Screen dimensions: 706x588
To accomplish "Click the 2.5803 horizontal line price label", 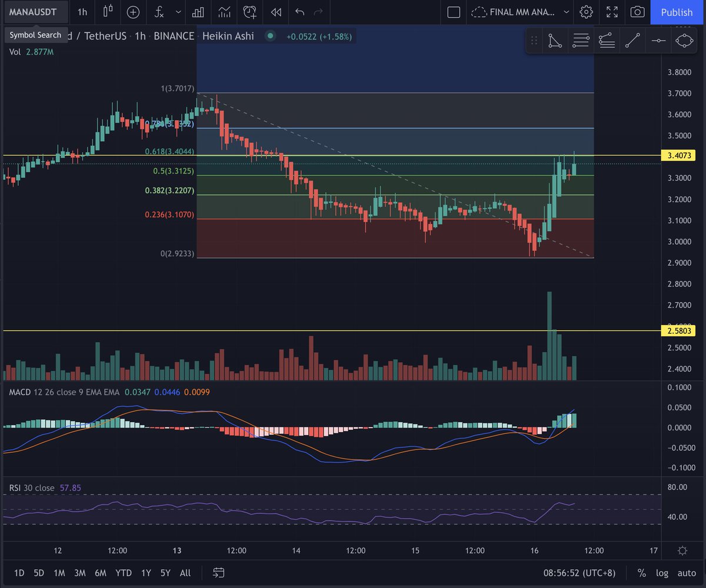I will (x=680, y=331).
